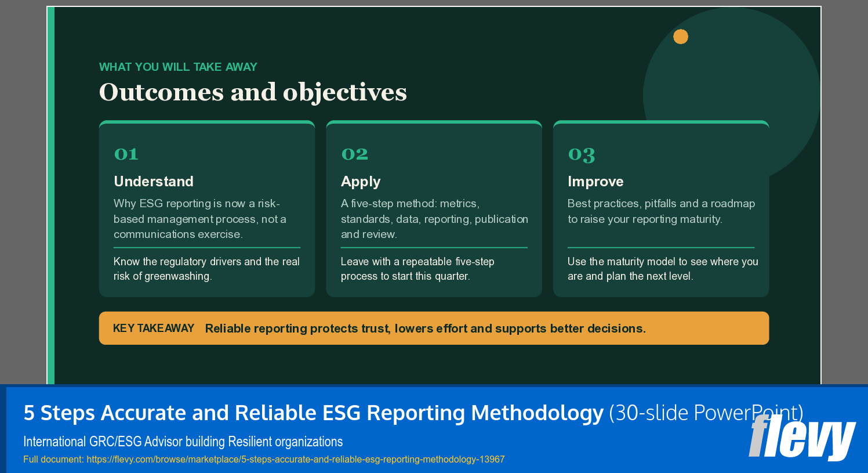
Task: Click the '(30-slide PowerPoint)' text
Action: click(706, 413)
